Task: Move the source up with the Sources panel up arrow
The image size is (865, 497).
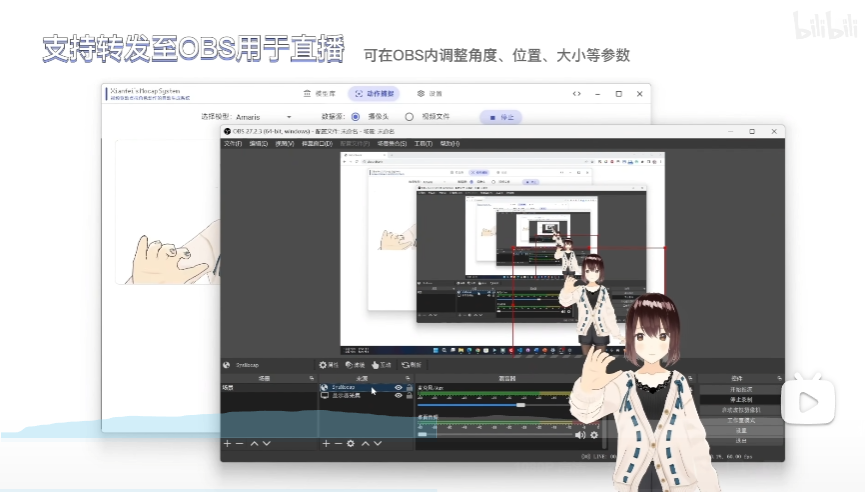Action: pyautogui.click(x=365, y=443)
